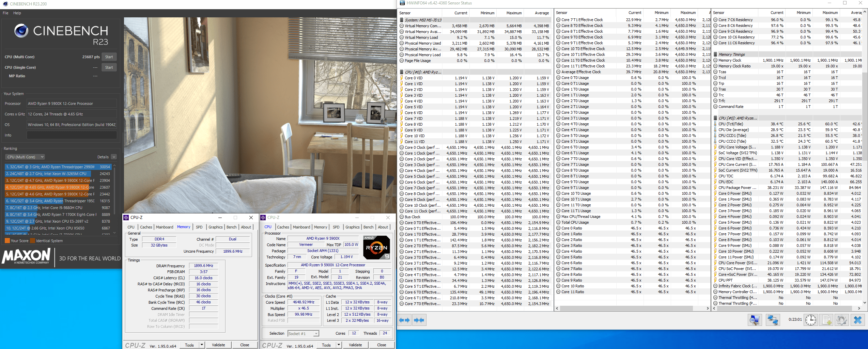This screenshot has width=868, height=349.
Task: Click the icon beside Average Effective Clock
Action: pos(558,72)
